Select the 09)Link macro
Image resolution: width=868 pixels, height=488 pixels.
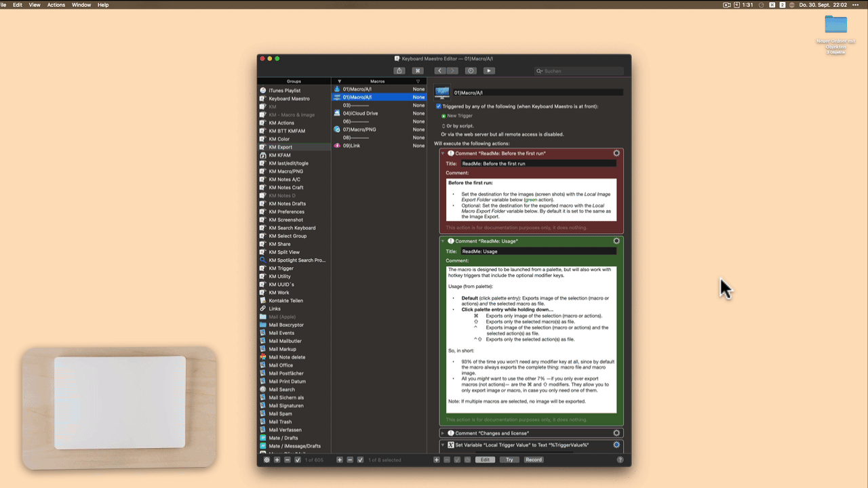[379, 146]
